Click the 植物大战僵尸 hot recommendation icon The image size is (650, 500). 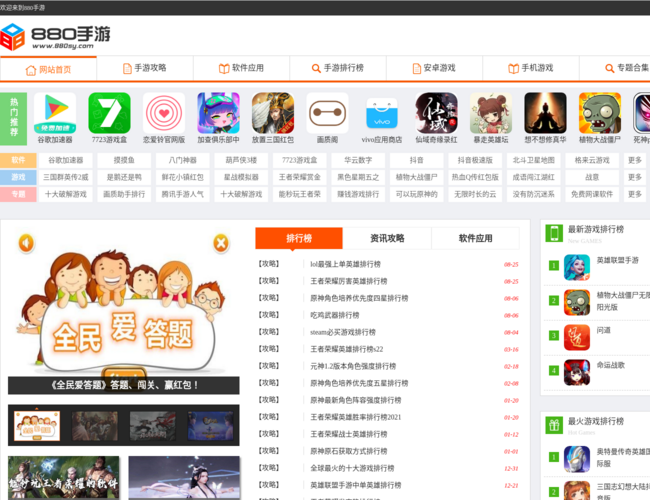[599, 114]
